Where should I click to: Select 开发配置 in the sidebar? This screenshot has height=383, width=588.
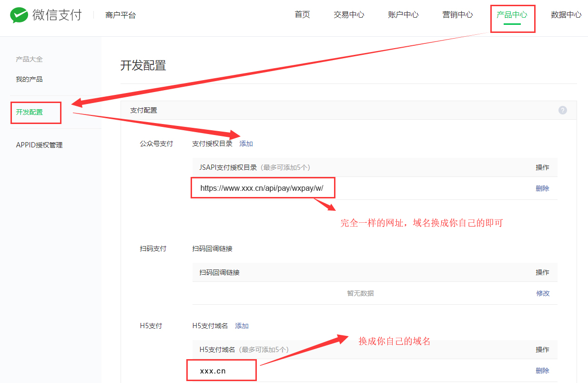coord(29,112)
